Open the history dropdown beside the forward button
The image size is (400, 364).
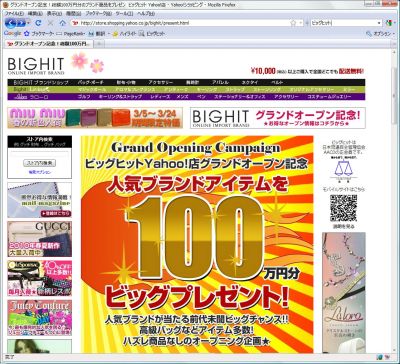pyautogui.click(x=29, y=23)
